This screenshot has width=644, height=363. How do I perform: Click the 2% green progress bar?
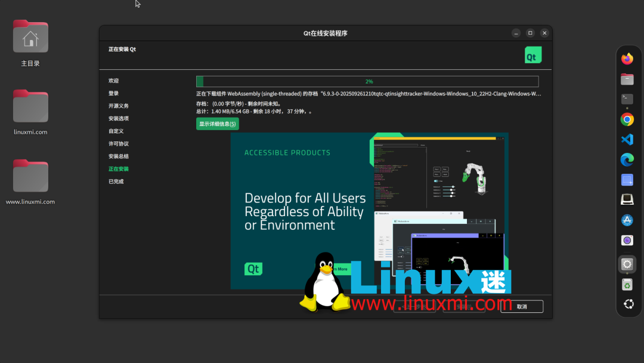tap(368, 81)
